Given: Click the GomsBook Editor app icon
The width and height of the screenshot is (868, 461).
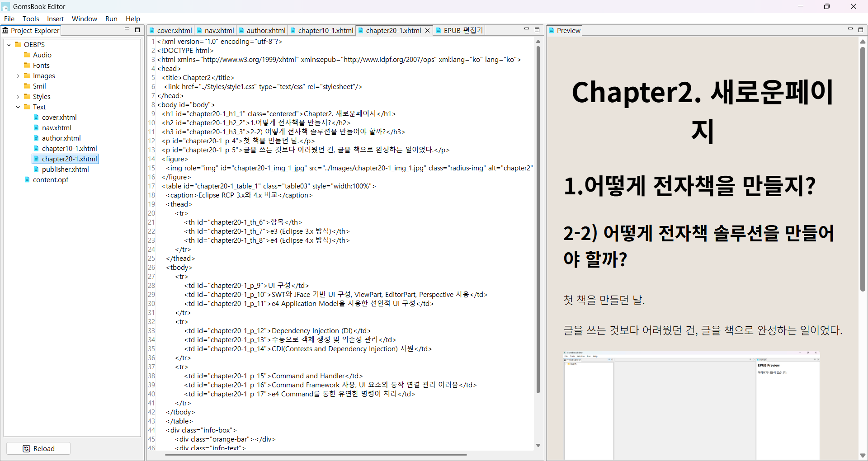Looking at the screenshot, I should pyautogui.click(x=5, y=6).
